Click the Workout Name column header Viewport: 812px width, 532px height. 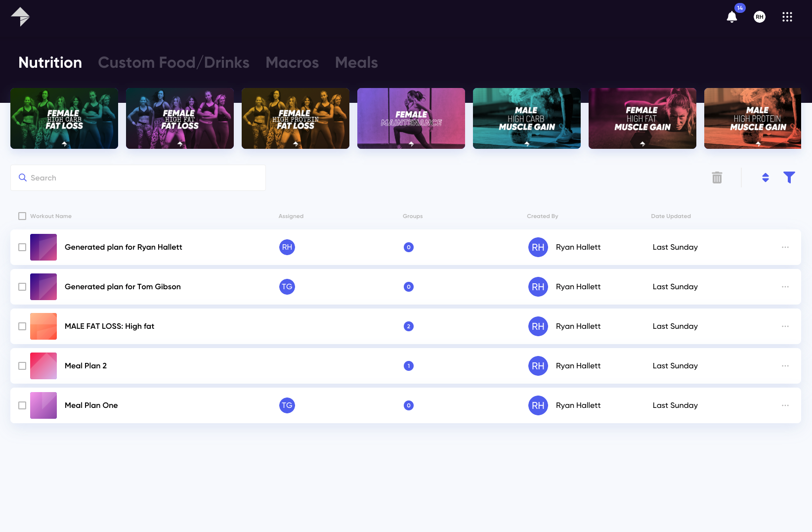[51, 216]
